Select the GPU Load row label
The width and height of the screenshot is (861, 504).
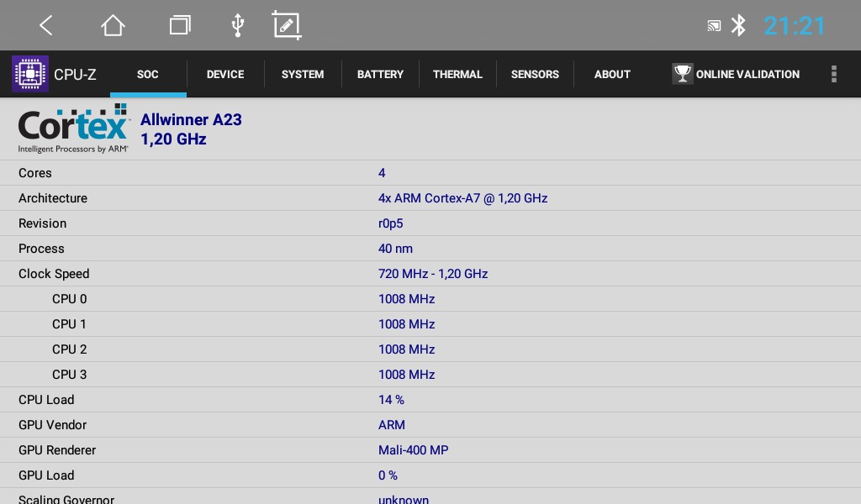coord(46,475)
